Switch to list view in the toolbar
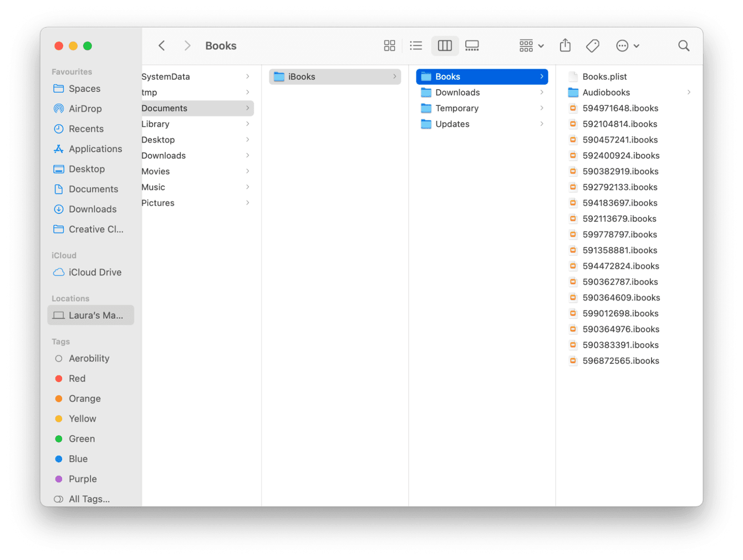Screen dimensions: 743x560 click(x=416, y=45)
